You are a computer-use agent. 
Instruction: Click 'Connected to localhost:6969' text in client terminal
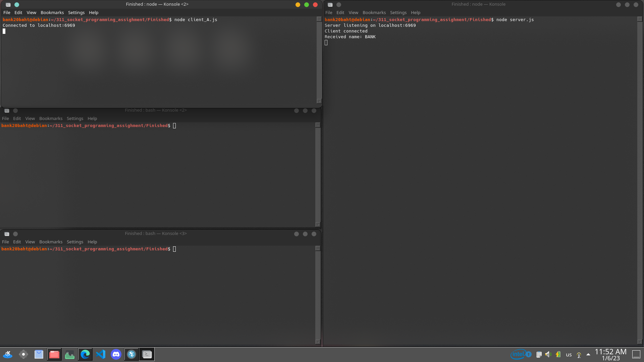39,25
